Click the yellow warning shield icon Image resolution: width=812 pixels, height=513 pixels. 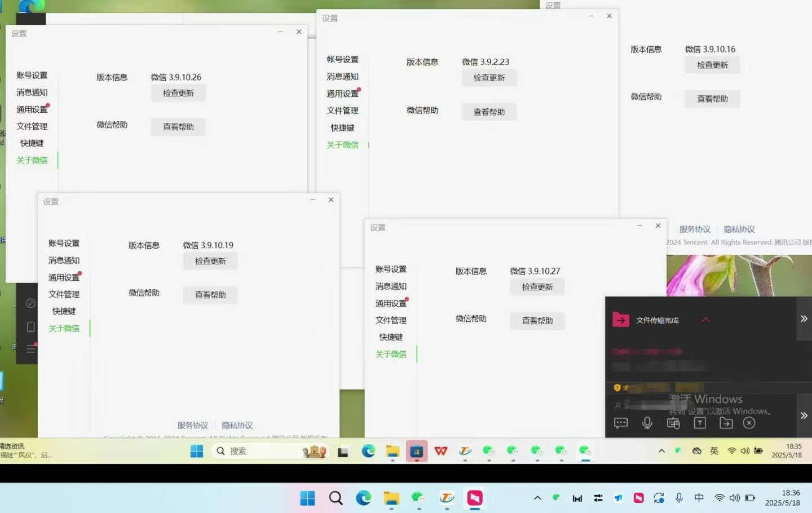[617, 387]
